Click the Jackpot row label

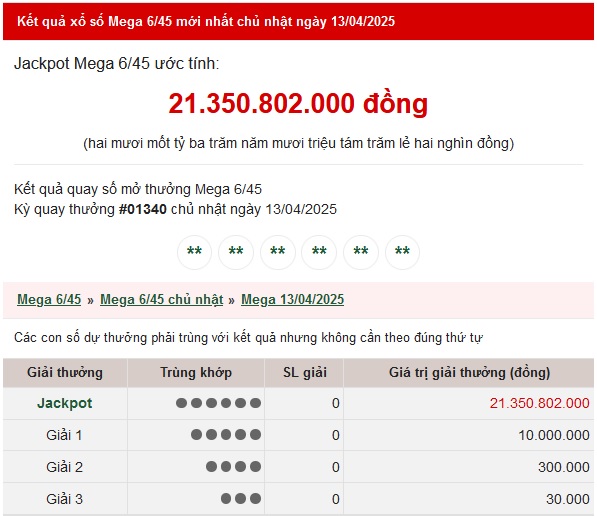point(65,403)
